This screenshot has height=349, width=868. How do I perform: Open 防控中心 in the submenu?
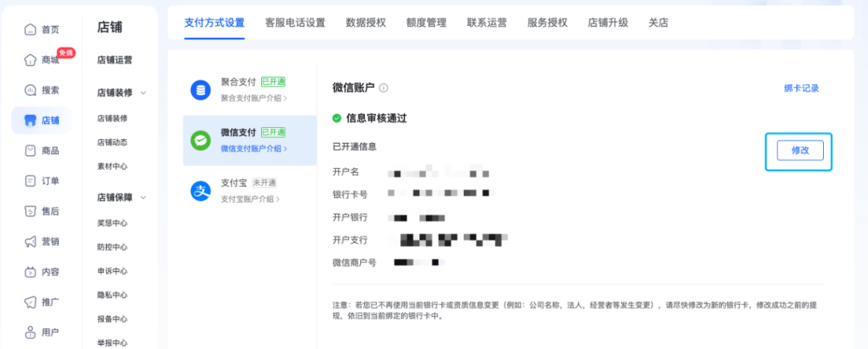pos(113,247)
